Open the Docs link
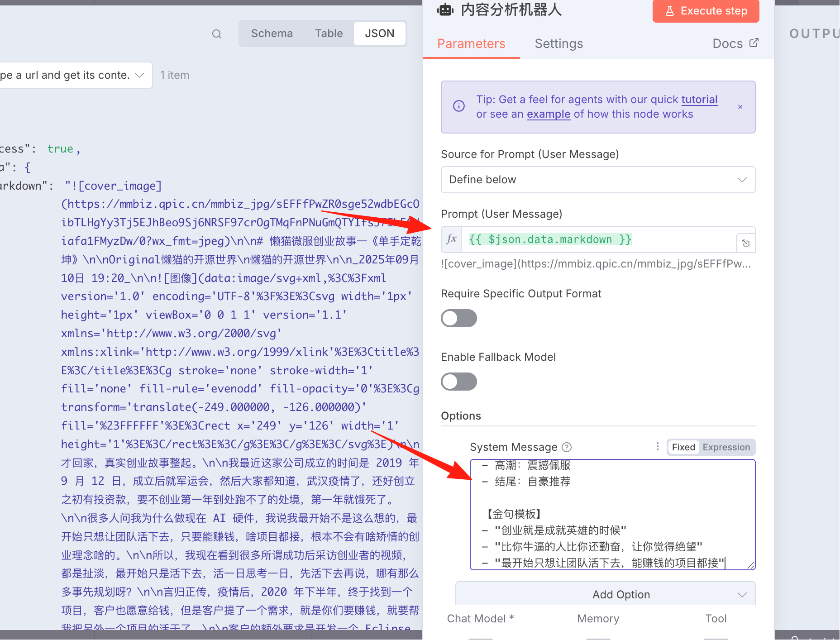 click(x=728, y=43)
